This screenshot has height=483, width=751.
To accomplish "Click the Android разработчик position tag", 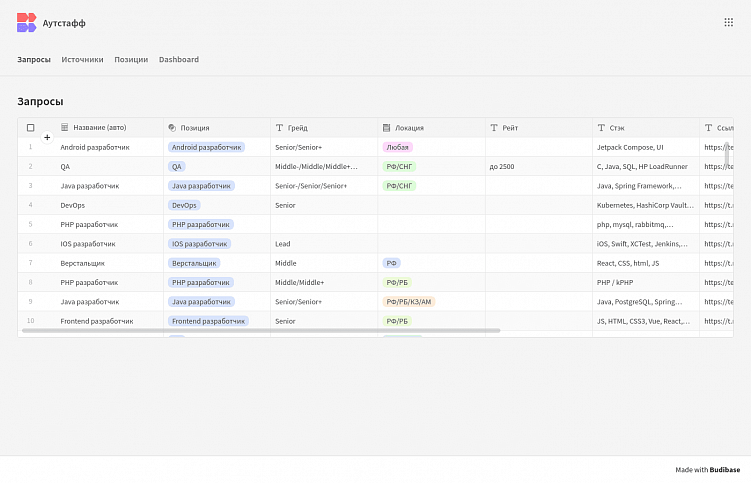I will click(x=207, y=147).
